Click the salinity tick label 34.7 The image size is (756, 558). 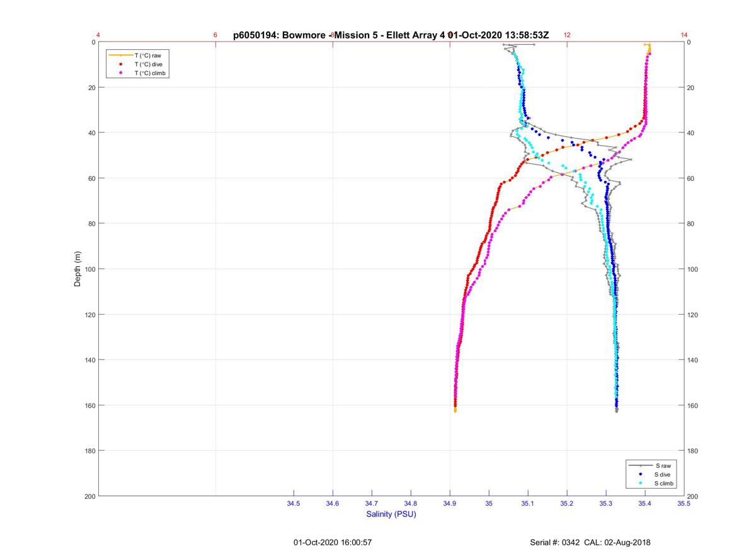(372, 504)
